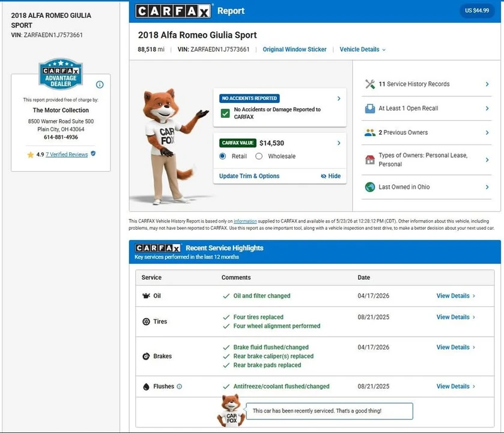Click the '11 Service History Records' text

pyautogui.click(x=414, y=84)
